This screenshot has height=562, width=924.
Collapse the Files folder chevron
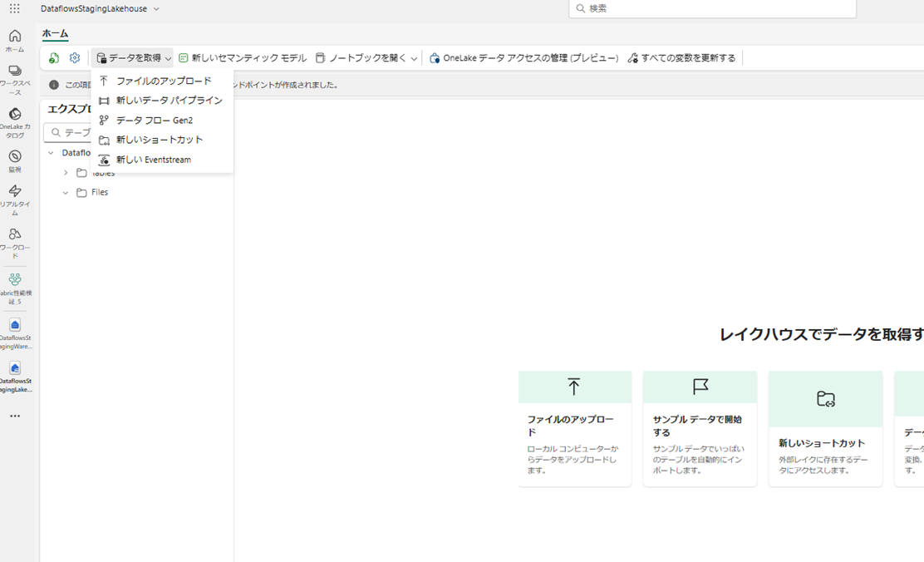pyautogui.click(x=66, y=192)
